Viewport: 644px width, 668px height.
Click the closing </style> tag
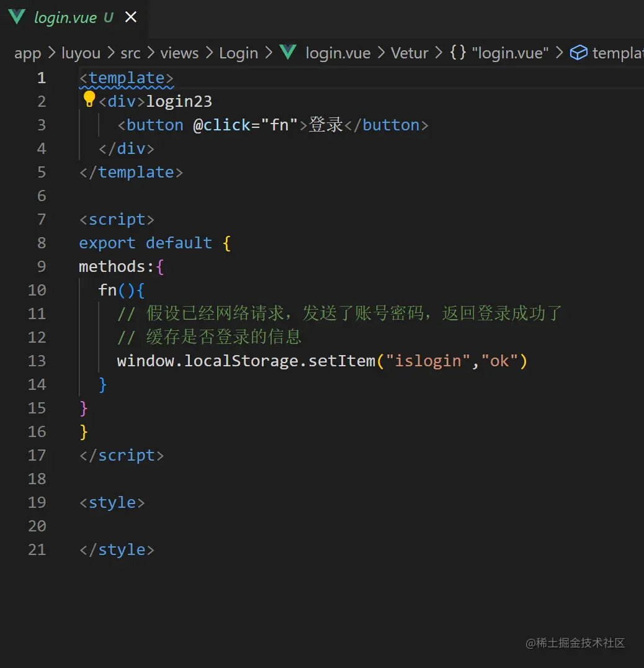point(117,549)
